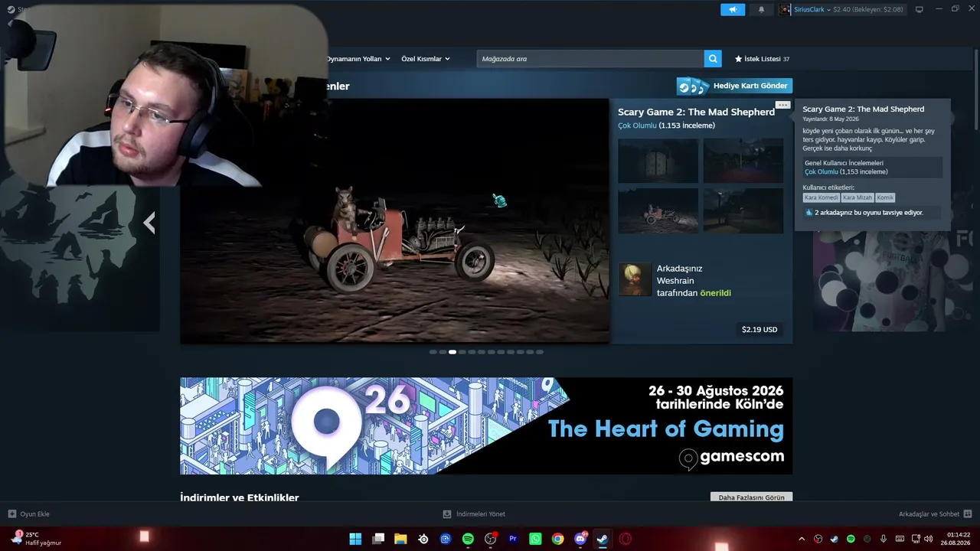Open Google Chrome from the taskbar
The image size is (980, 551).
[558, 539]
